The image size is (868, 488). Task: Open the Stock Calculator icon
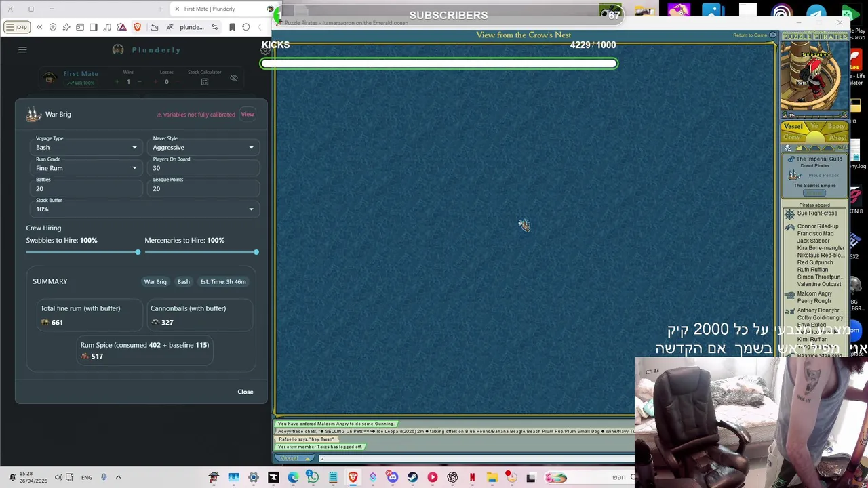click(204, 81)
